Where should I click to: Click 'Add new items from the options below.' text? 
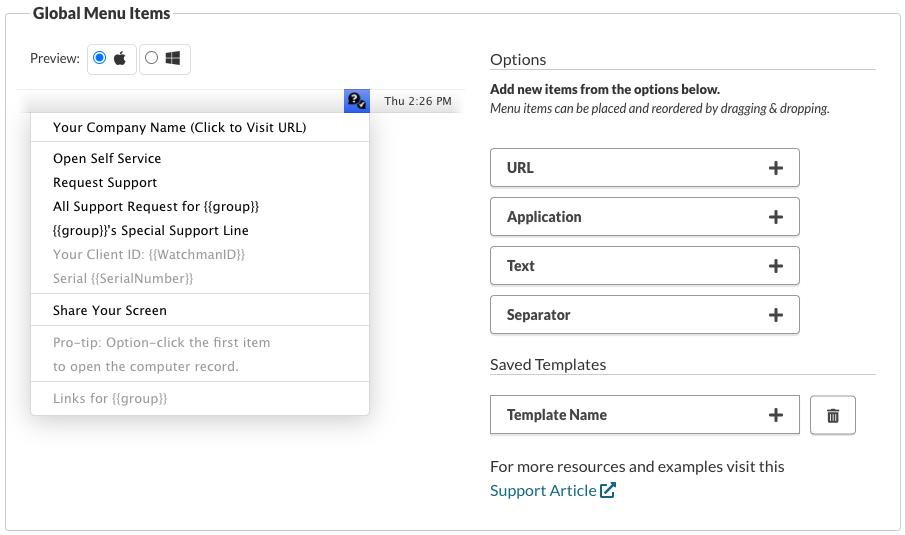605,89
